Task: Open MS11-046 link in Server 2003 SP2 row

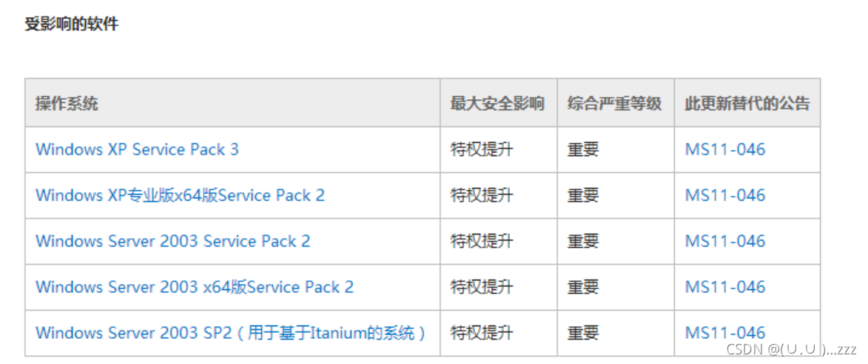Action: point(725,241)
